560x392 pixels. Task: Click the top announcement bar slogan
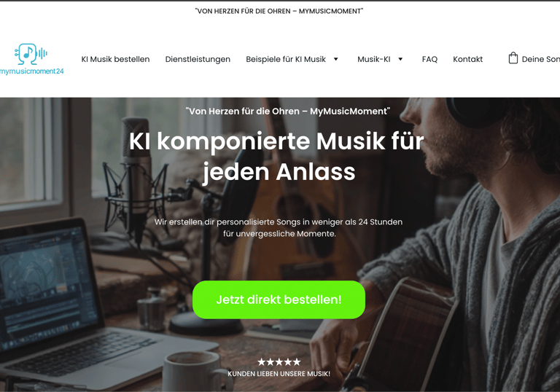click(x=279, y=11)
